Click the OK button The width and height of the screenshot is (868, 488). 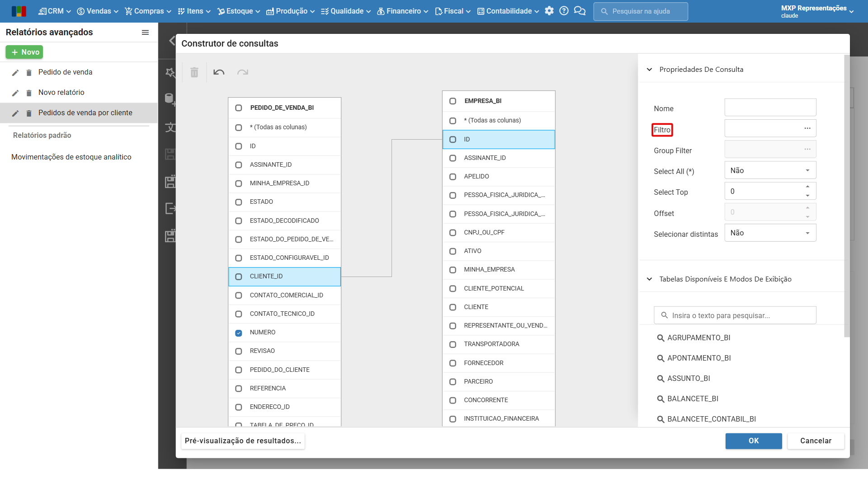click(x=754, y=441)
